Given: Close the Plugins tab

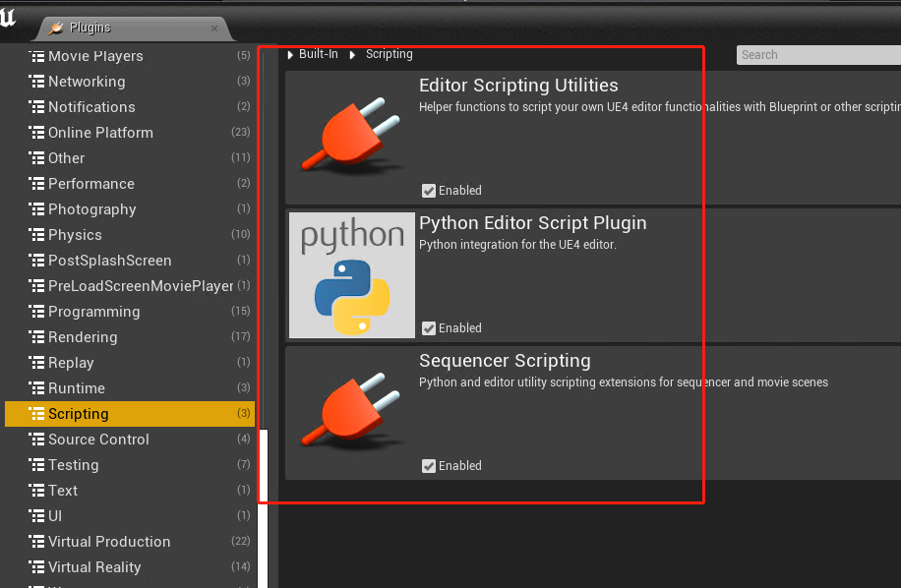Looking at the screenshot, I should click(x=214, y=29).
